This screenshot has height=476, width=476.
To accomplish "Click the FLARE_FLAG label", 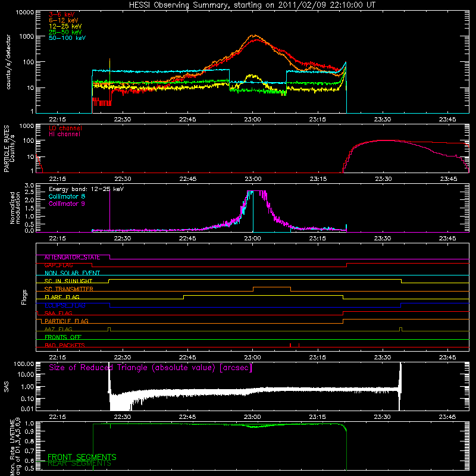I will (62, 297).
